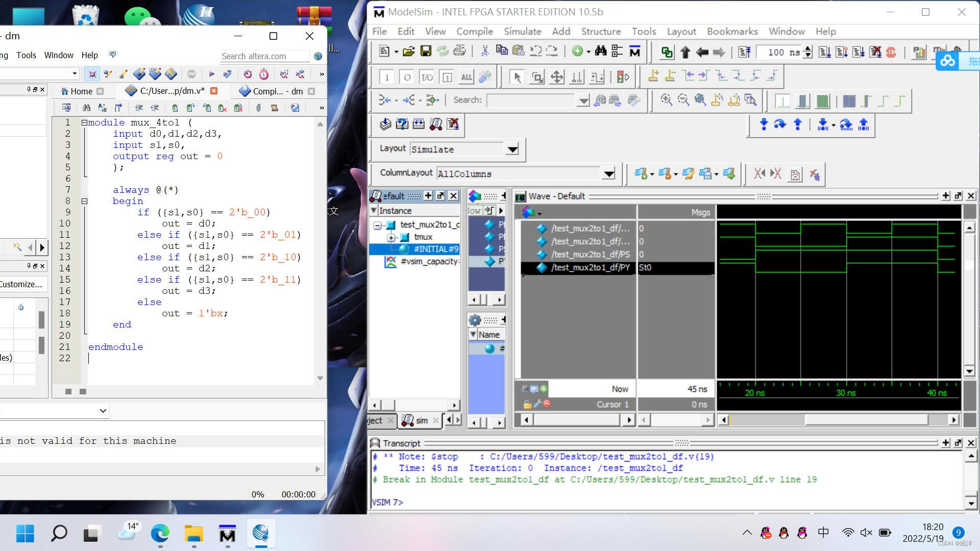Click the Step Into blue arrow icon

pyautogui.click(x=764, y=124)
